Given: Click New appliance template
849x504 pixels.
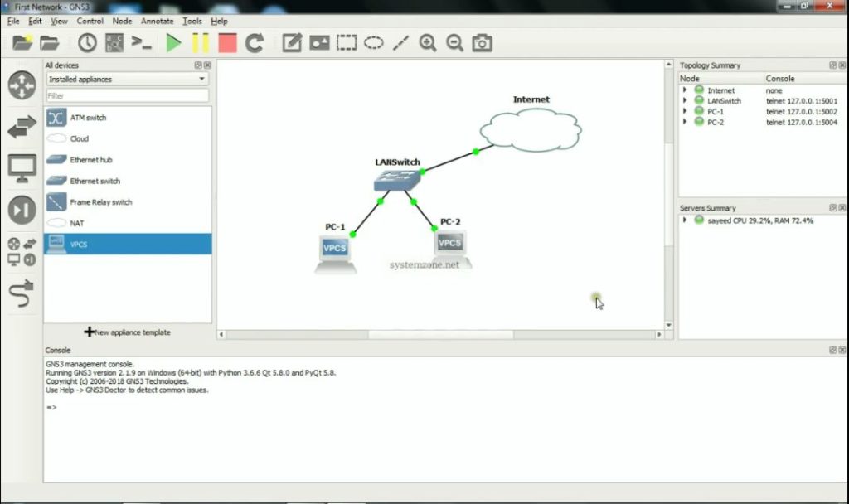Looking at the screenshot, I should 129,331.
